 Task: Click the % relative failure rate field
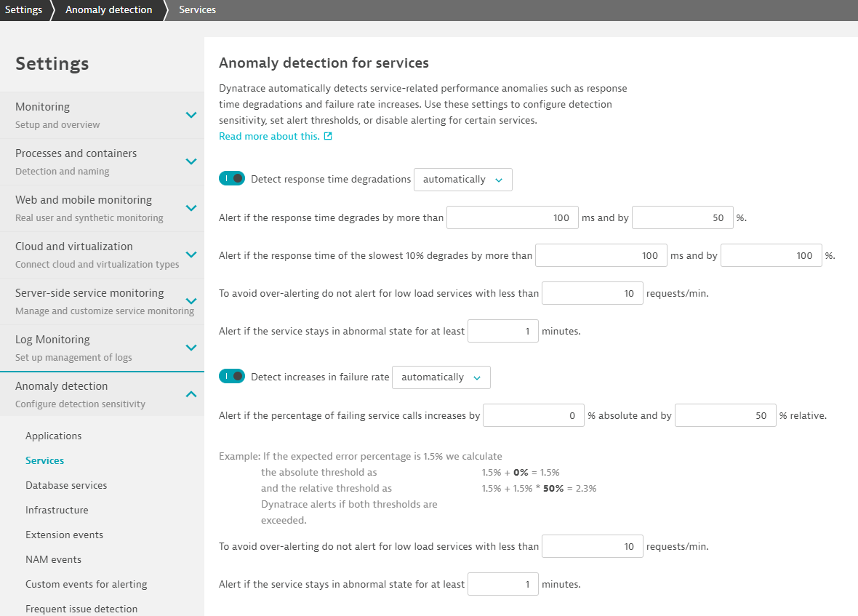pyautogui.click(x=725, y=416)
